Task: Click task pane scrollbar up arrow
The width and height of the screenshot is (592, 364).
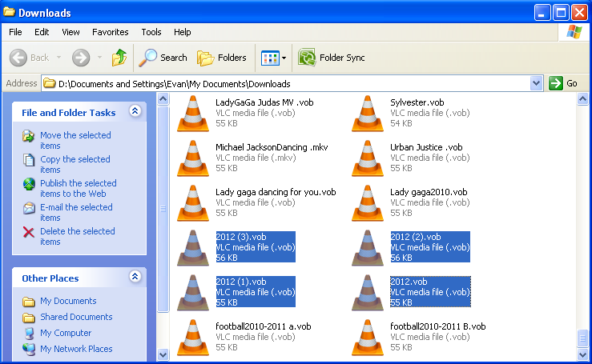Action: (163, 99)
